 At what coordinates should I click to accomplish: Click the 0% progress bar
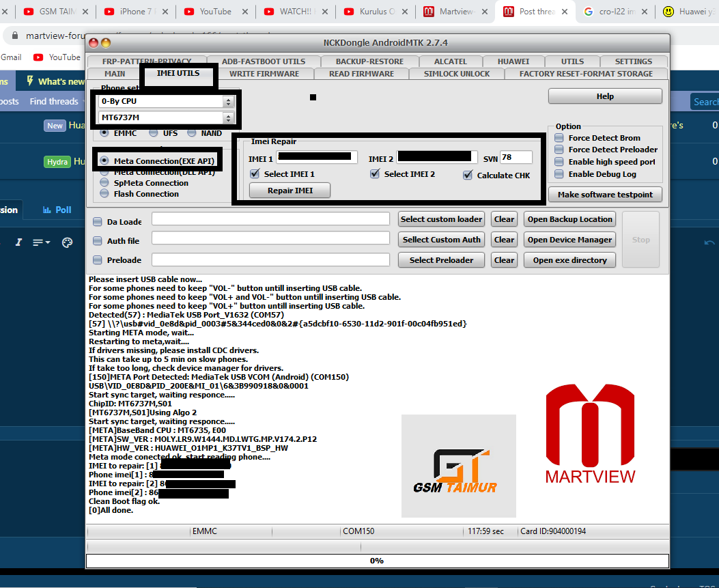378,561
